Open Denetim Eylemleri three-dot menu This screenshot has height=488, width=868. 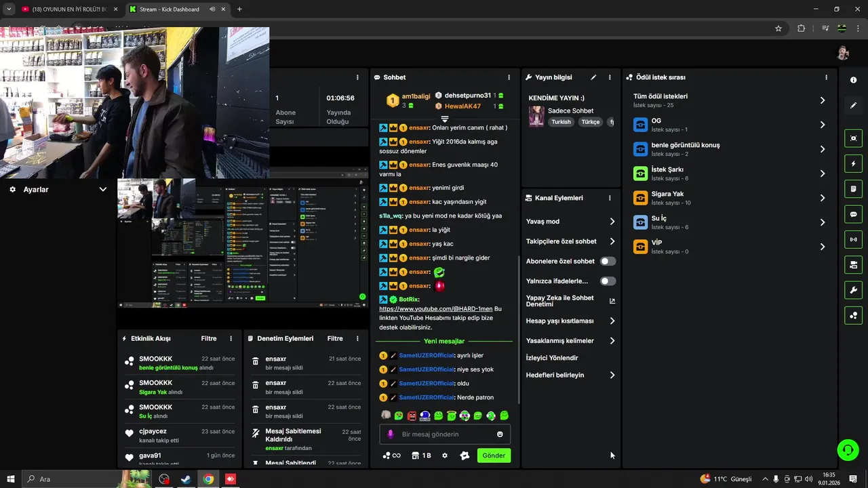(x=357, y=338)
